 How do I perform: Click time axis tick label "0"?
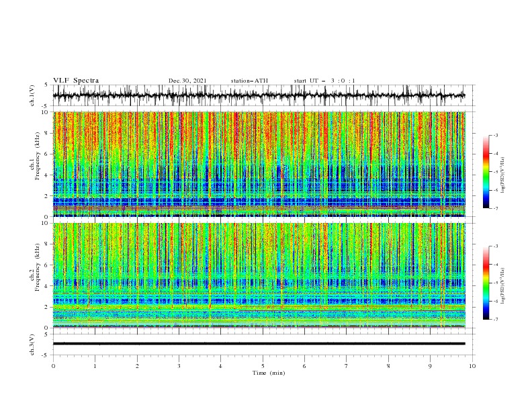pos(53,366)
